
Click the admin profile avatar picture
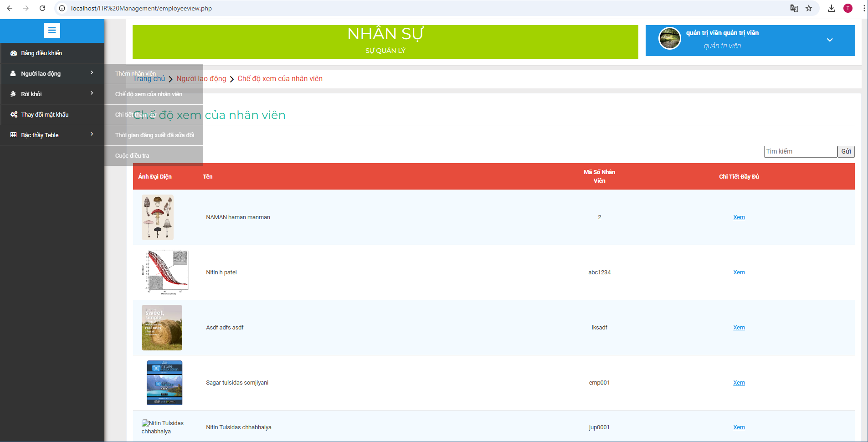click(x=670, y=38)
